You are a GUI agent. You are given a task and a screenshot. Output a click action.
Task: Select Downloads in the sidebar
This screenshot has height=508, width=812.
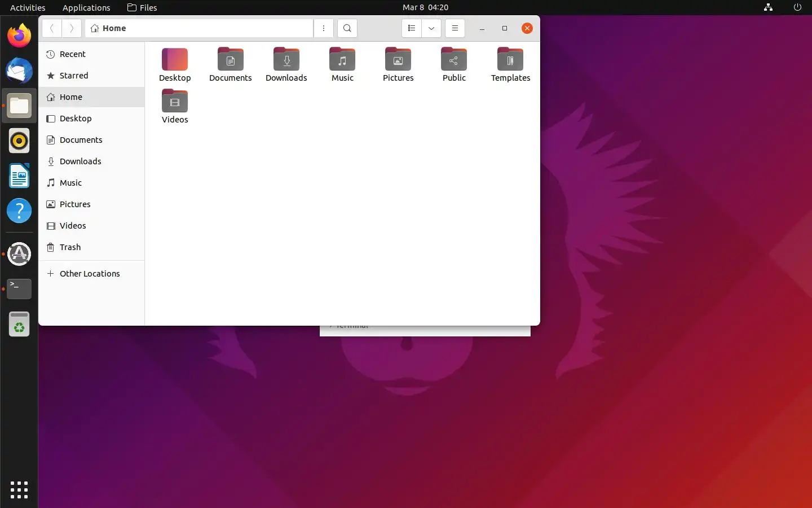[x=91, y=161]
